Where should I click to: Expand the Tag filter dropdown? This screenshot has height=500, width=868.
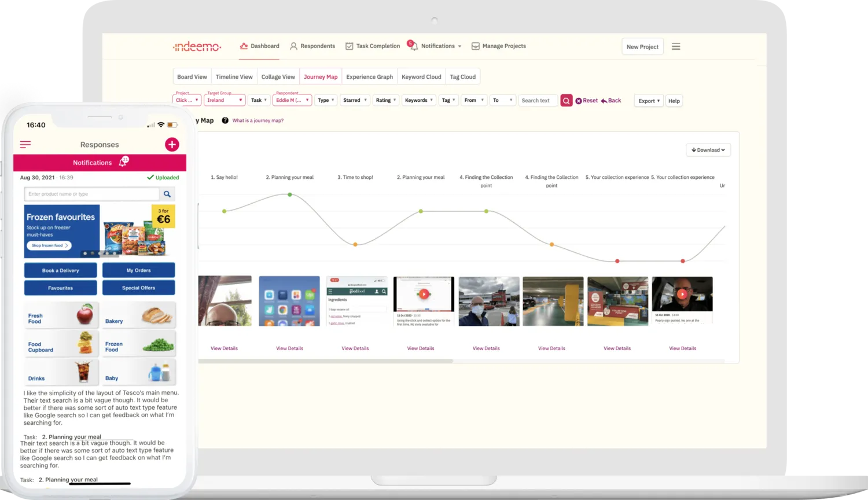pos(448,101)
